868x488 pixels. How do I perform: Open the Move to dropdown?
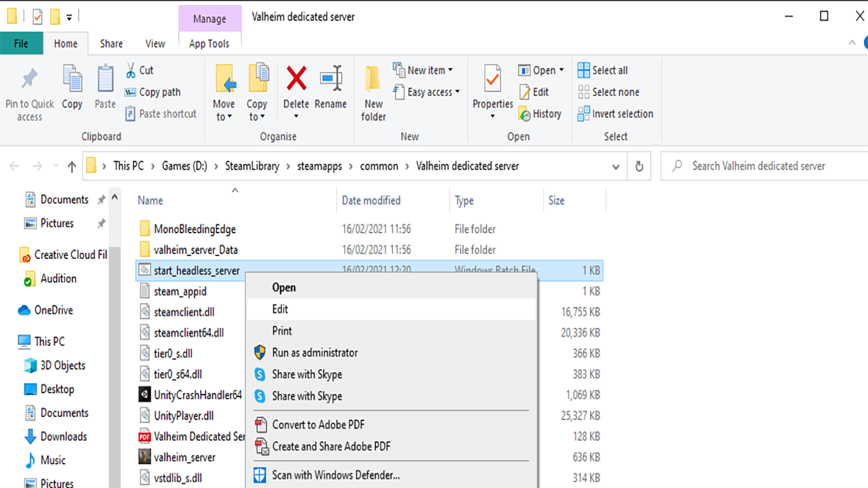click(x=224, y=115)
